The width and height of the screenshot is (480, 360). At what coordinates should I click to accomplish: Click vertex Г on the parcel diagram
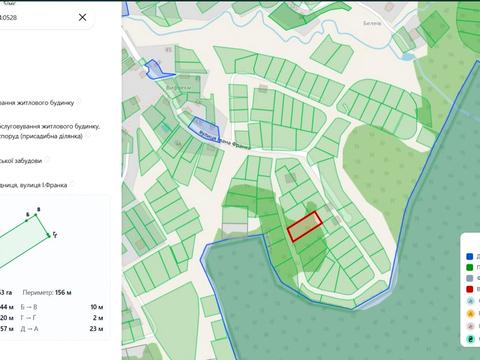(x=50, y=235)
